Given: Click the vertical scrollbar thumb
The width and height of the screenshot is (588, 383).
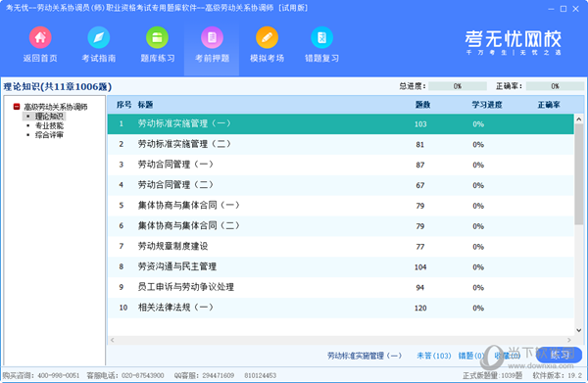Looking at the screenshot, I should pos(579,174).
